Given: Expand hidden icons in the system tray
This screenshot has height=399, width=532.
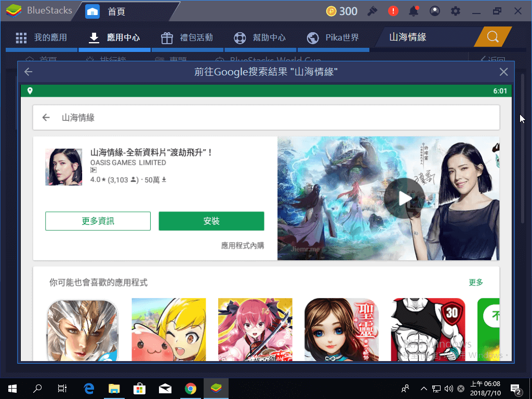Looking at the screenshot, I should (x=424, y=388).
